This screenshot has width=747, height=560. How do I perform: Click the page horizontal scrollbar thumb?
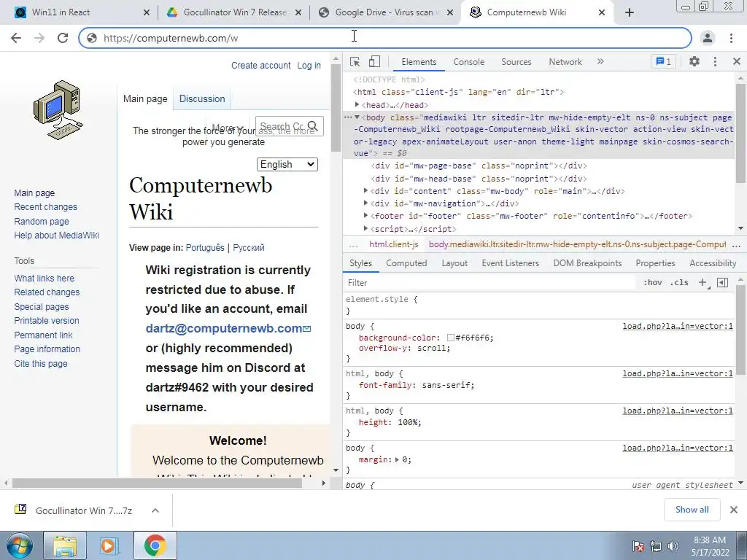(158, 483)
